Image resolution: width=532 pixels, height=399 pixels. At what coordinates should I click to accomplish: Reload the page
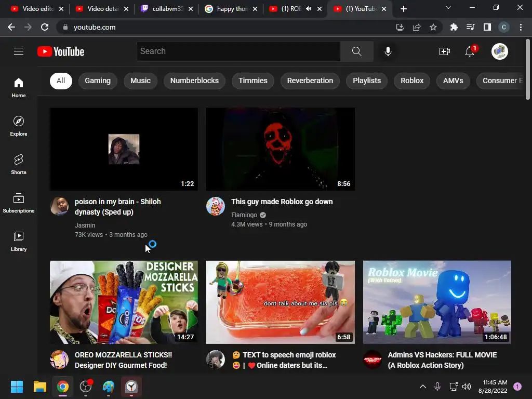[45, 27]
